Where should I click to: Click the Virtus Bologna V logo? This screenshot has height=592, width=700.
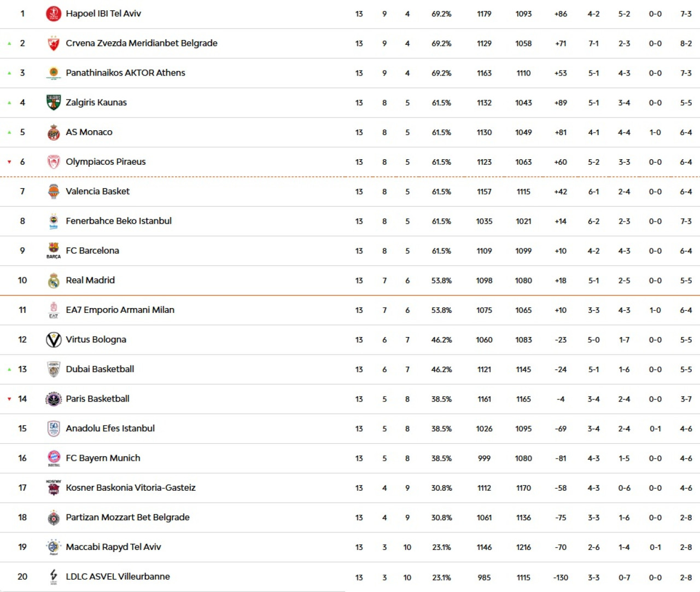point(54,340)
